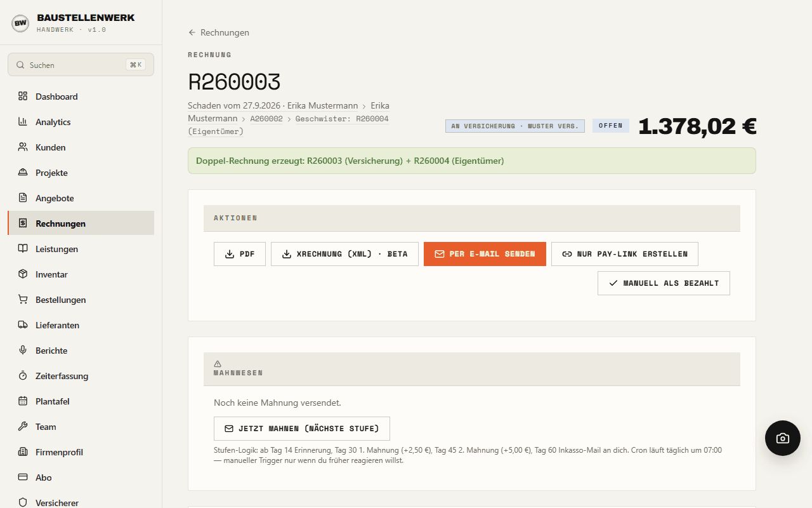
Task: Send the invoice per E-Mail
Action: click(485, 254)
